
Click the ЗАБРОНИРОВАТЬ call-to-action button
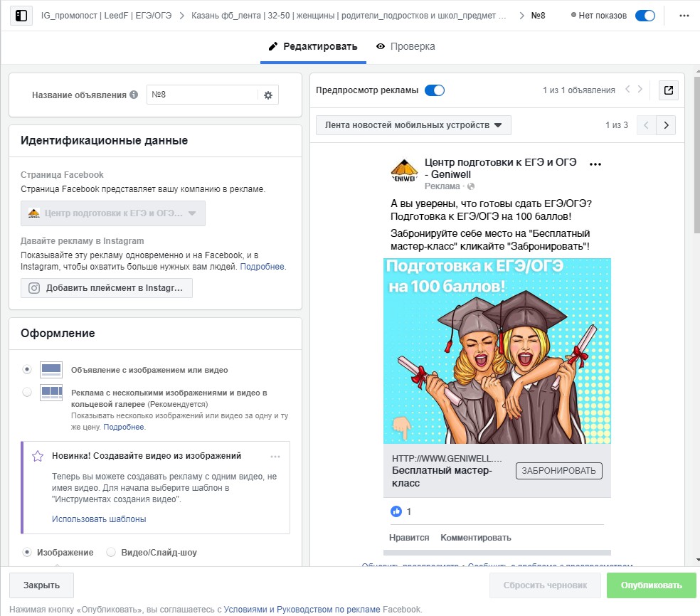558,471
